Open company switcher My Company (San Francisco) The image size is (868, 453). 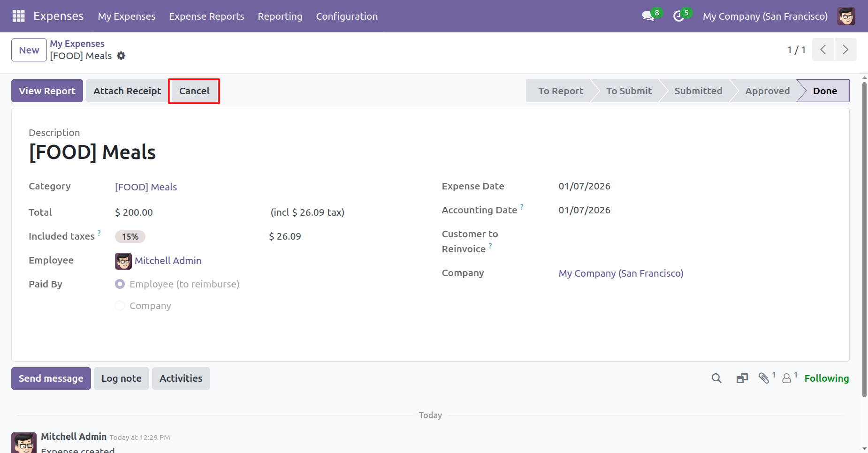pos(765,16)
